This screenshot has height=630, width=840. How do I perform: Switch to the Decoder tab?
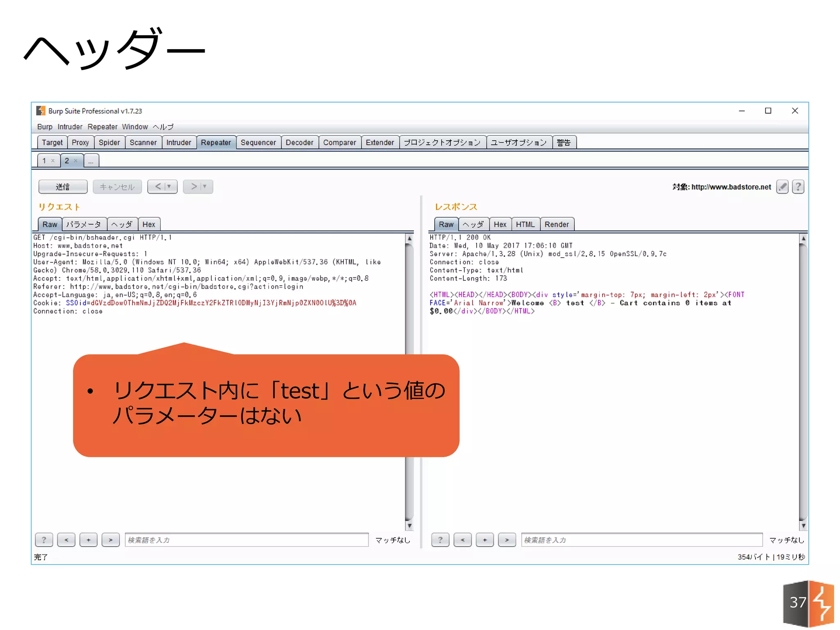click(x=299, y=142)
